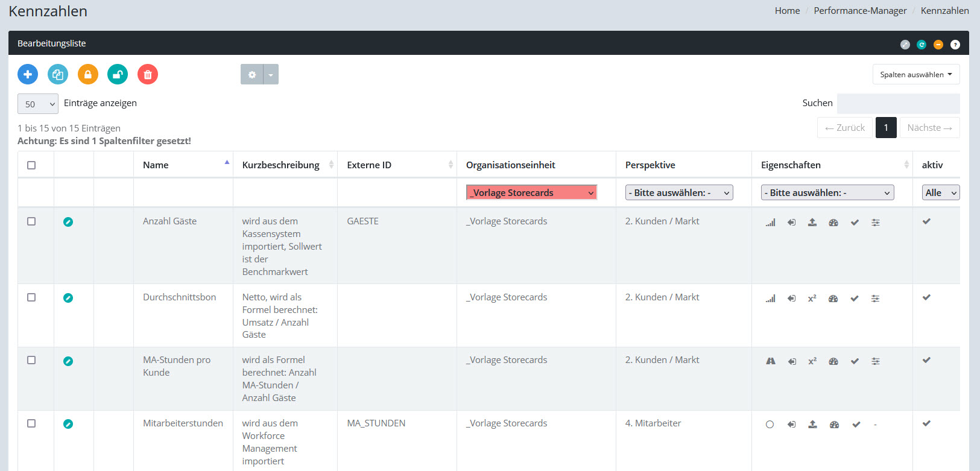The height and width of the screenshot is (471, 980).
Task: Select the Mitarbeiterstunden row checkbox
Action: pos(31,423)
